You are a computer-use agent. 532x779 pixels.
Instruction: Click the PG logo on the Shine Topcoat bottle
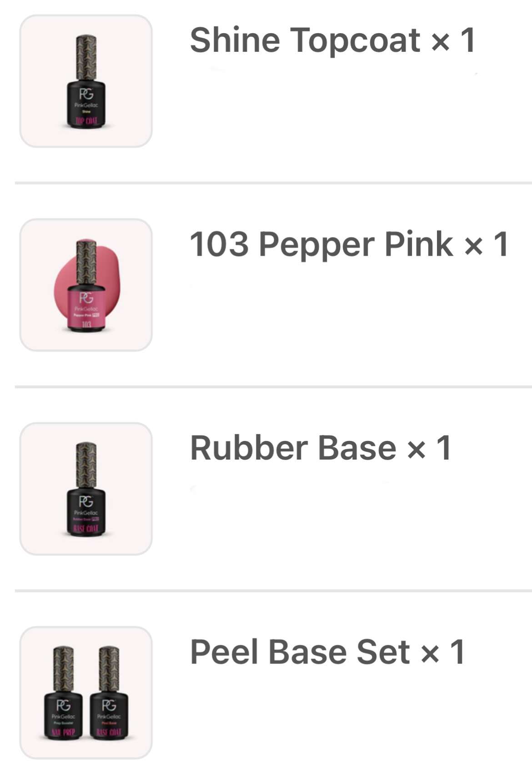point(86,94)
